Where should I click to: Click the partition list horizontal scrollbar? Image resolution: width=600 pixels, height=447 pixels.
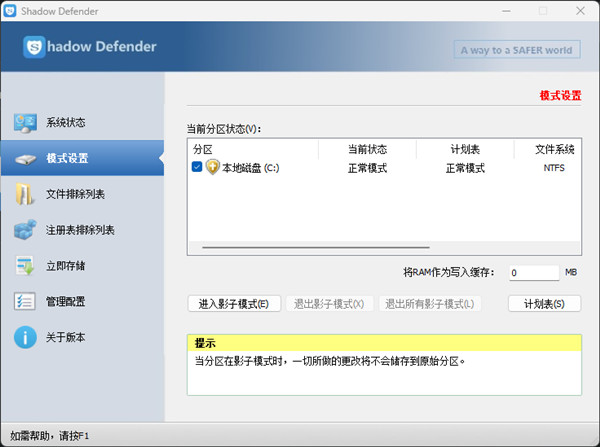(x=316, y=247)
